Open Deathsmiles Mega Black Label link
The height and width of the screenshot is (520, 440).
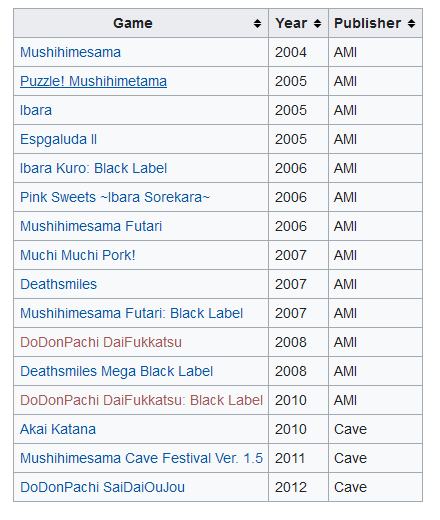point(116,371)
